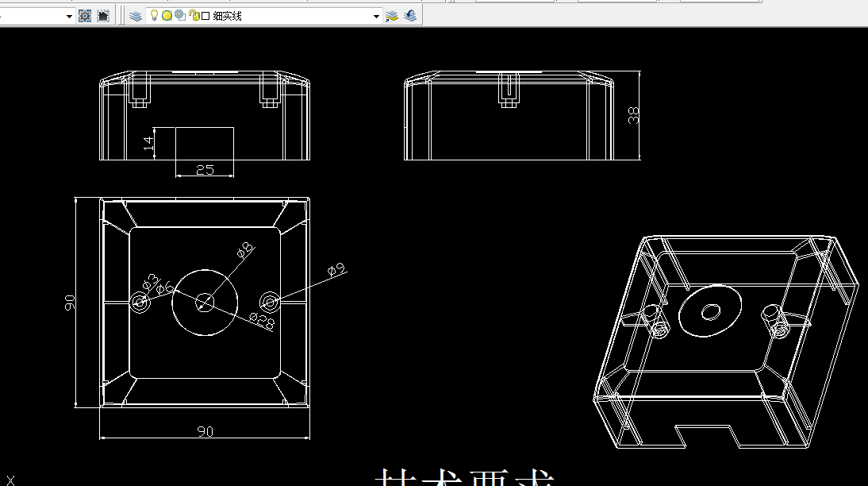The image size is (868, 486).
Task: Select the Ø3 diameter label
Action: (150, 282)
